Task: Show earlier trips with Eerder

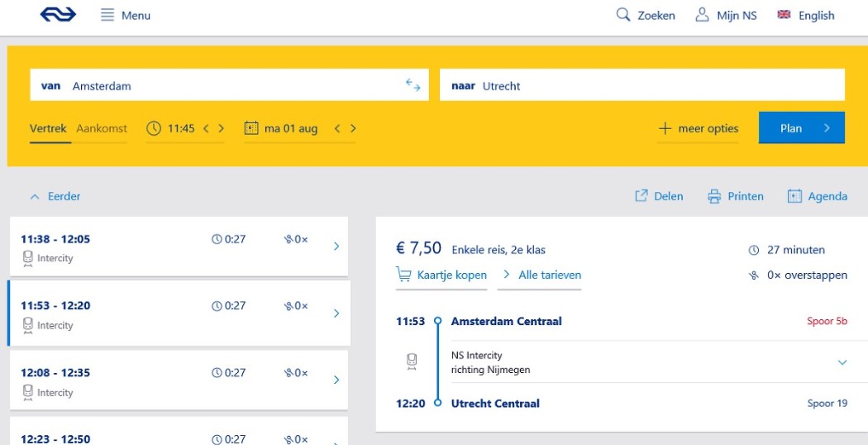Action: (x=55, y=196)
